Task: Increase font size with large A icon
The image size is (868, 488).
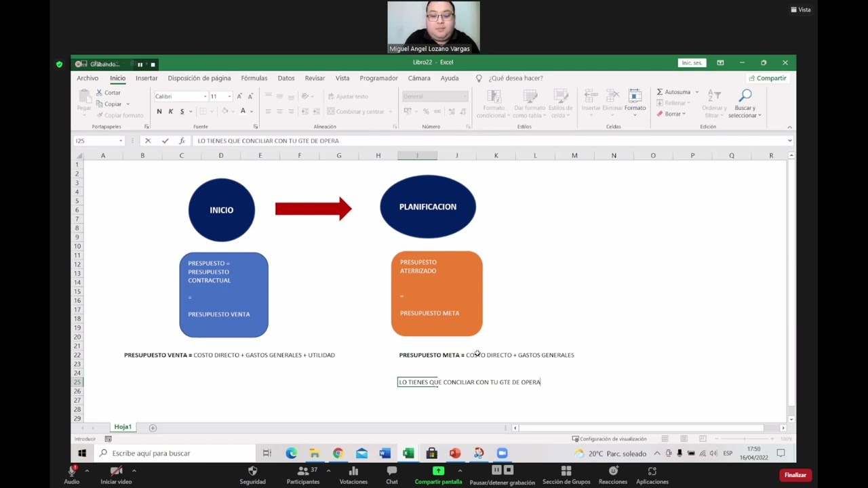Action: tap(239, 96)
